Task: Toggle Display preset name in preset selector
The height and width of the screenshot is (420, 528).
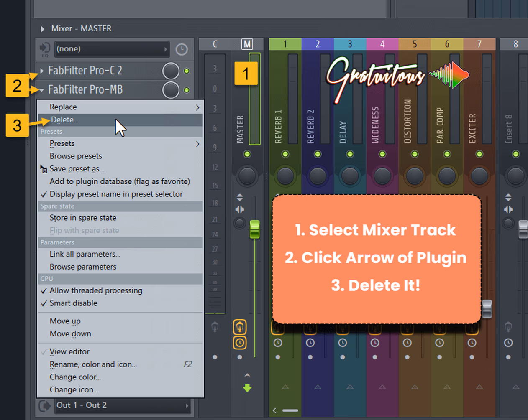Action: pyautogui.click(x=120, y=194)
